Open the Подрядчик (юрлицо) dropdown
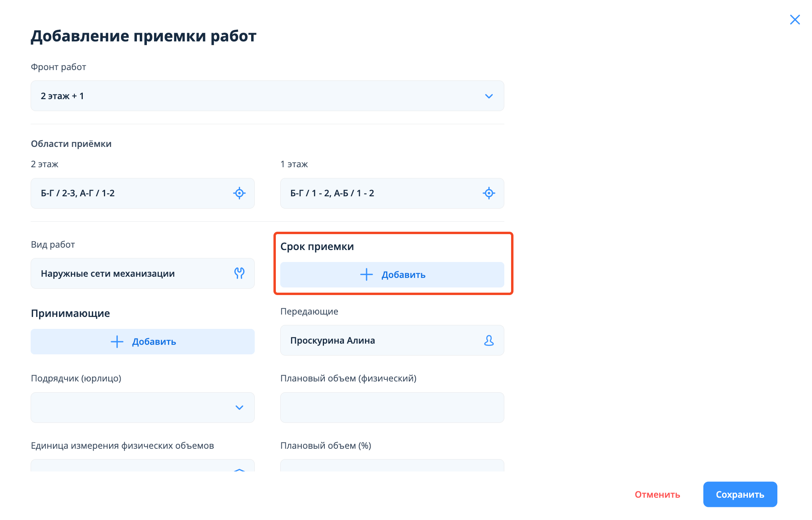 click(142, 407)
